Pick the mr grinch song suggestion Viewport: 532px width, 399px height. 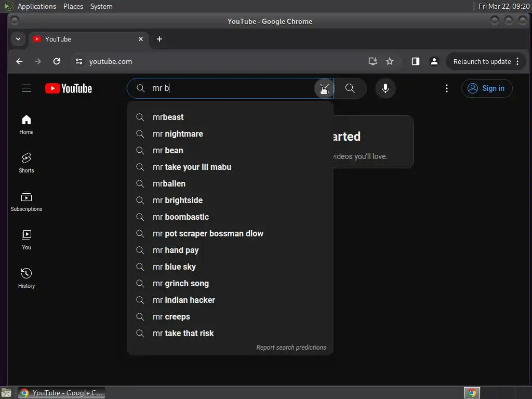(230, 283)
